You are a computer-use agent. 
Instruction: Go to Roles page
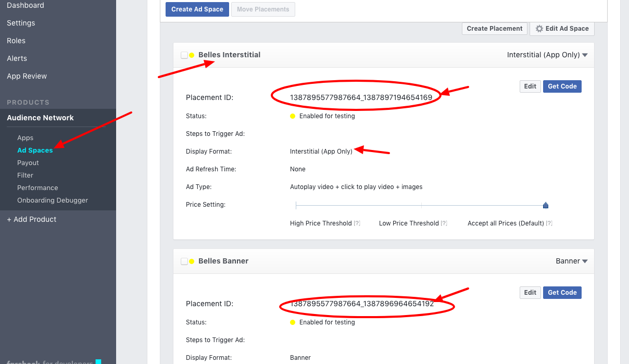coord(16,41)
